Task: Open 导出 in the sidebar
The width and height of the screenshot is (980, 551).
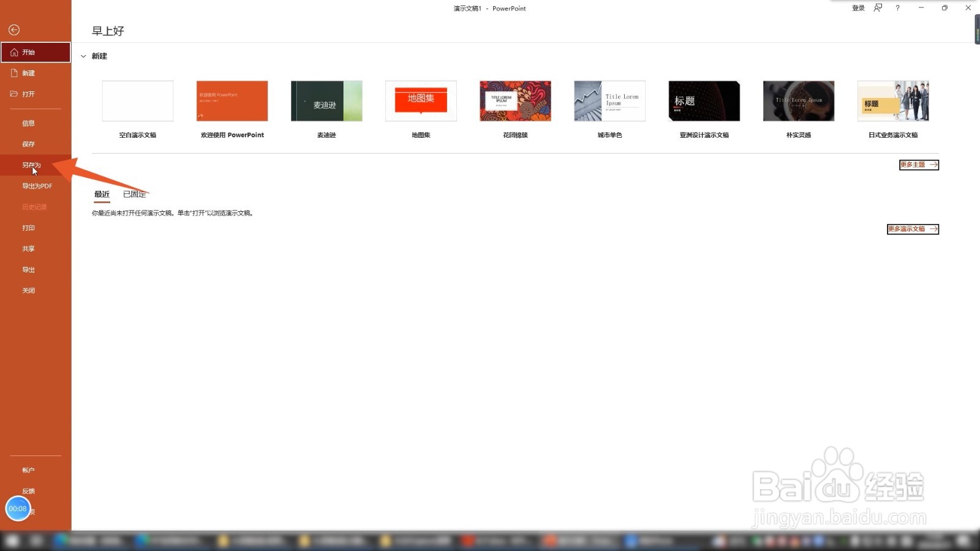Action: pyautogui.click(x=36, y=269)
